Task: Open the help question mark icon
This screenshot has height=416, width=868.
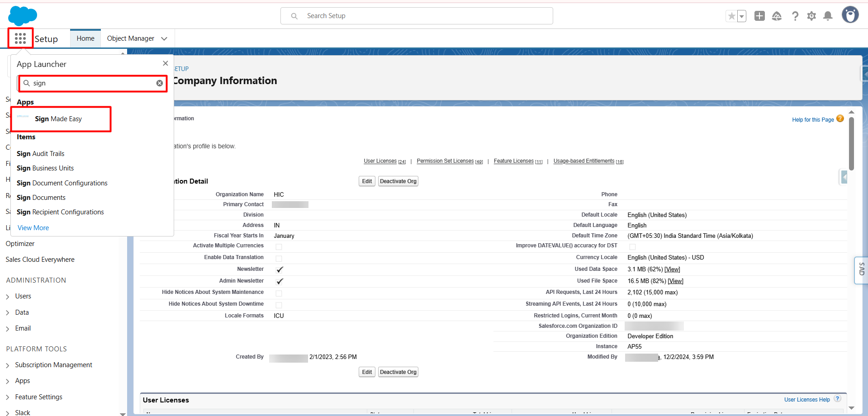Action: [795, 16]
